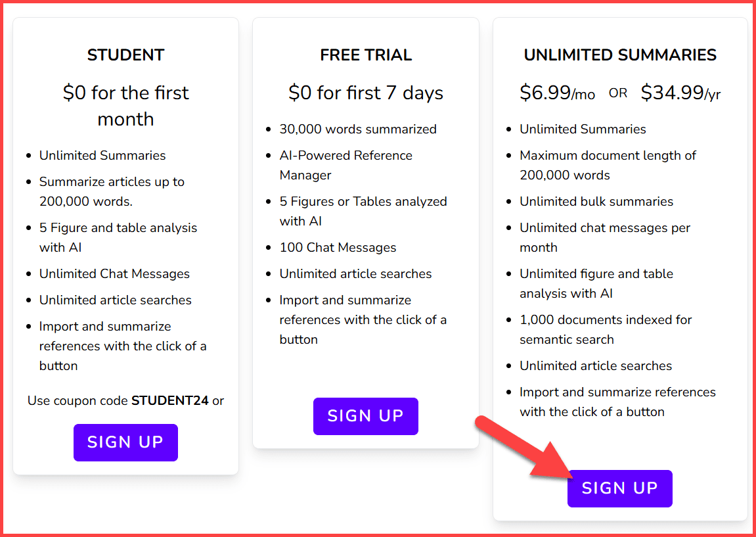Click the "$0 for first 7 days" price
Image resolution: width=756 pixels, height=537 pixels.
366,93
